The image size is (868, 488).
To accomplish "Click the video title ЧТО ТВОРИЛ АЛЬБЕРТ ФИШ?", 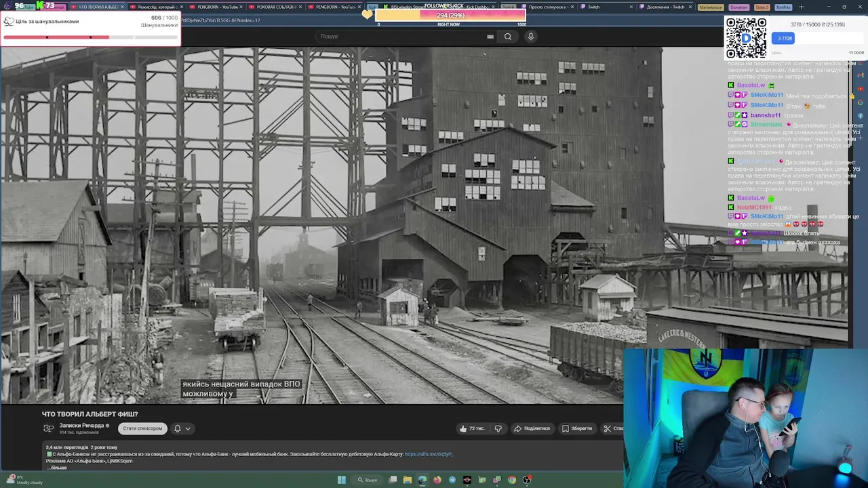I will pos(90,414).
